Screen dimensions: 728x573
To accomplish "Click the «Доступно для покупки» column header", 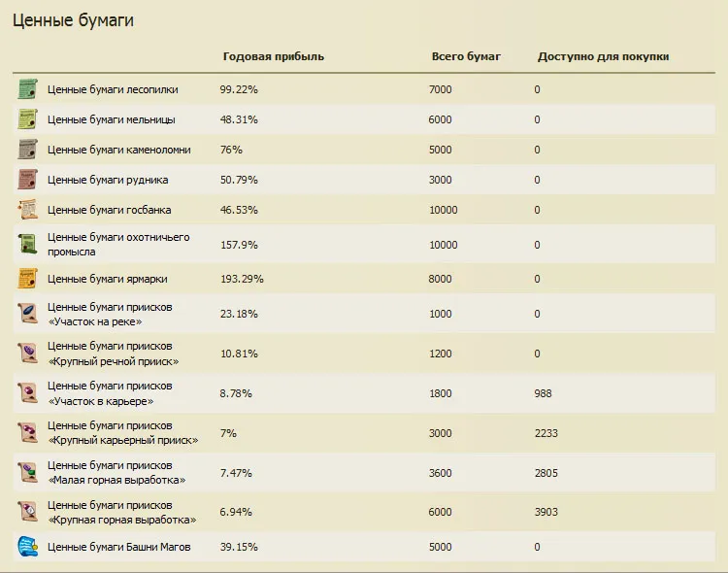I will tap(603, 56).
